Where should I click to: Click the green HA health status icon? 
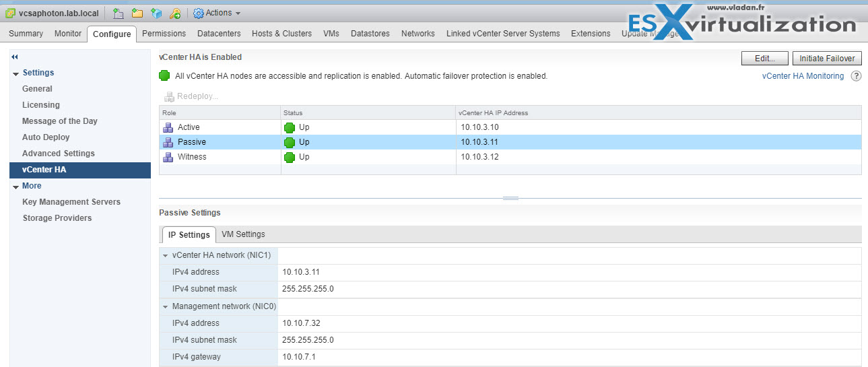pyautogui.click(x=164, y=76)
